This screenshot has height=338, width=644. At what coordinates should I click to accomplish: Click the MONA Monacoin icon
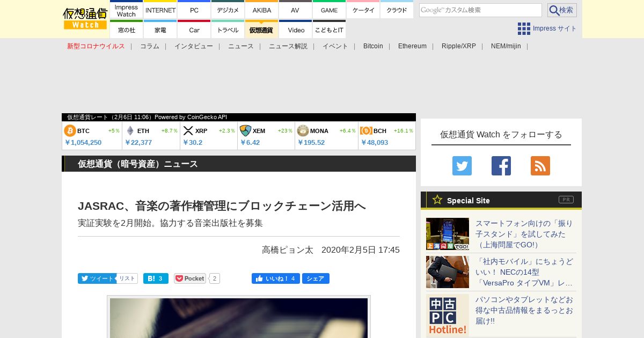click(x=303, y=130)
